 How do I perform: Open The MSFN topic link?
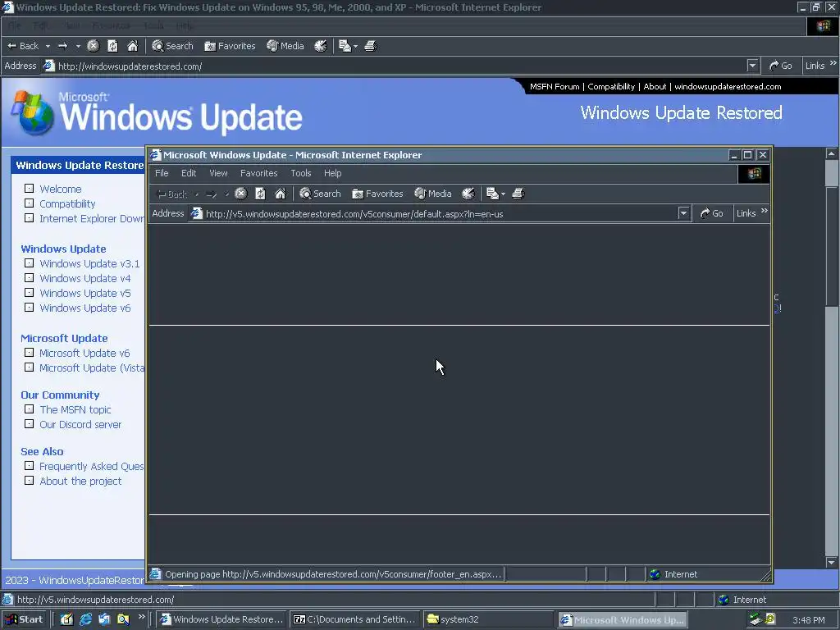click(75, 410)
